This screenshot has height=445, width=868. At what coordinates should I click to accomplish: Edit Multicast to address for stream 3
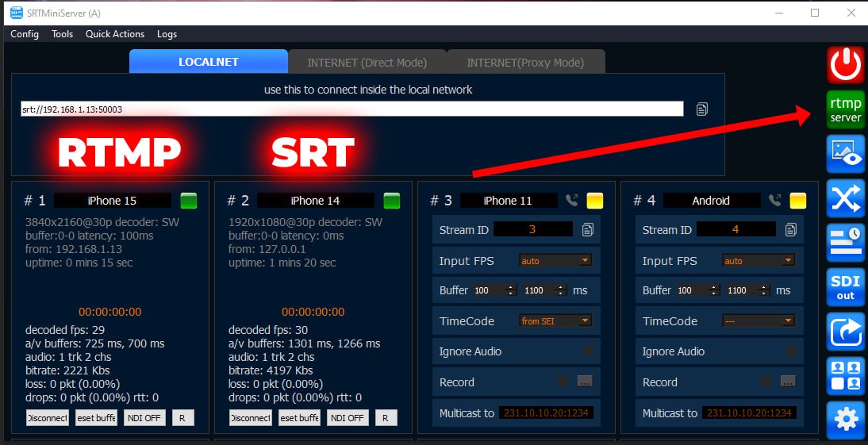tap(547, 412)
